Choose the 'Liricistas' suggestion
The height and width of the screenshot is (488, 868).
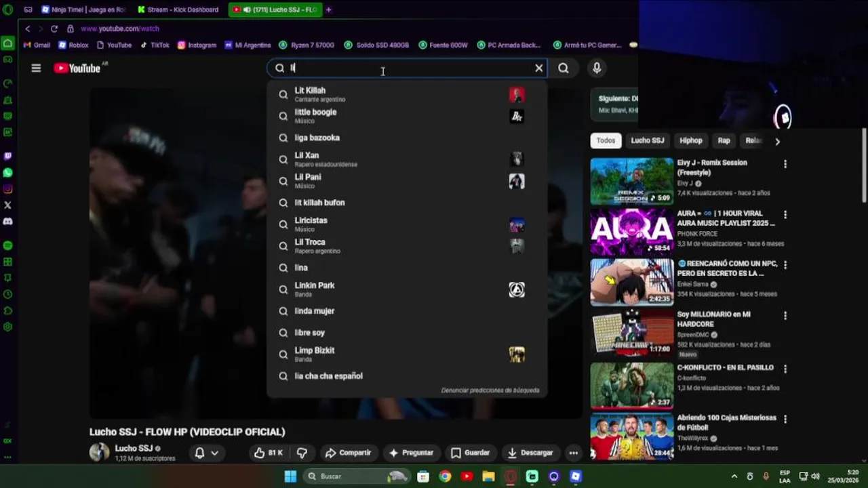tap(407, 224)
